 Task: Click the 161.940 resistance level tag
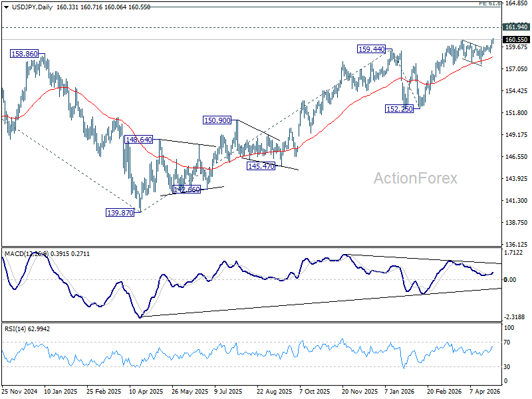516,27
